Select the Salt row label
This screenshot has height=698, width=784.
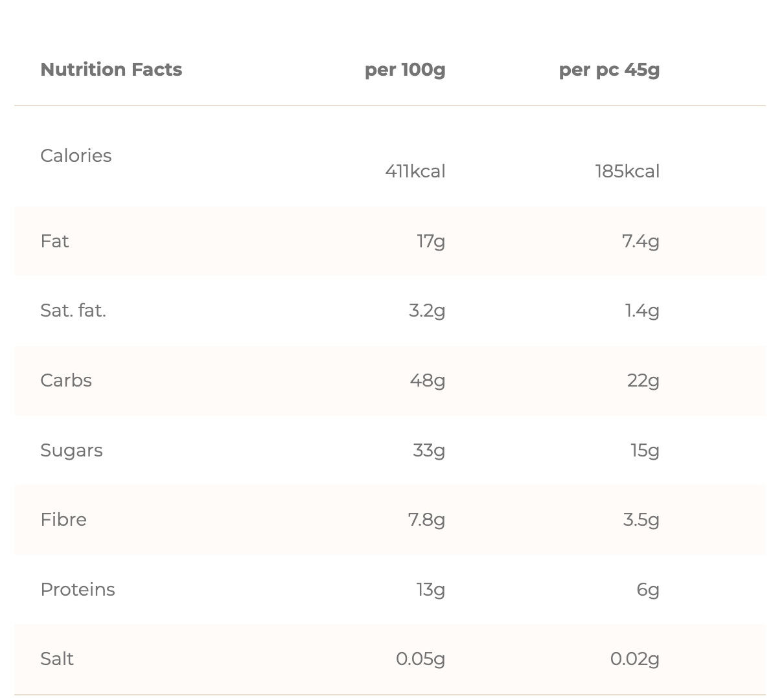click(x=57, y=659)
